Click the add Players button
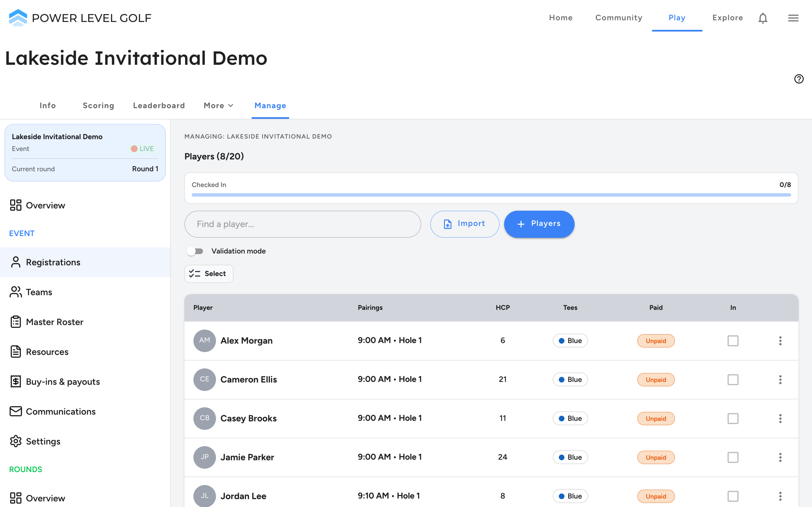This screenshot has width=812, height=507. coord(539,224)
